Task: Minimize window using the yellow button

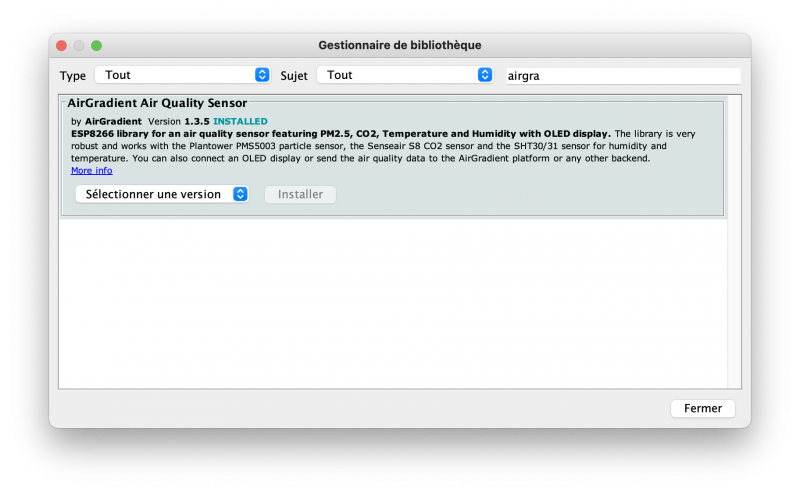Action: (x=79, y=45)
